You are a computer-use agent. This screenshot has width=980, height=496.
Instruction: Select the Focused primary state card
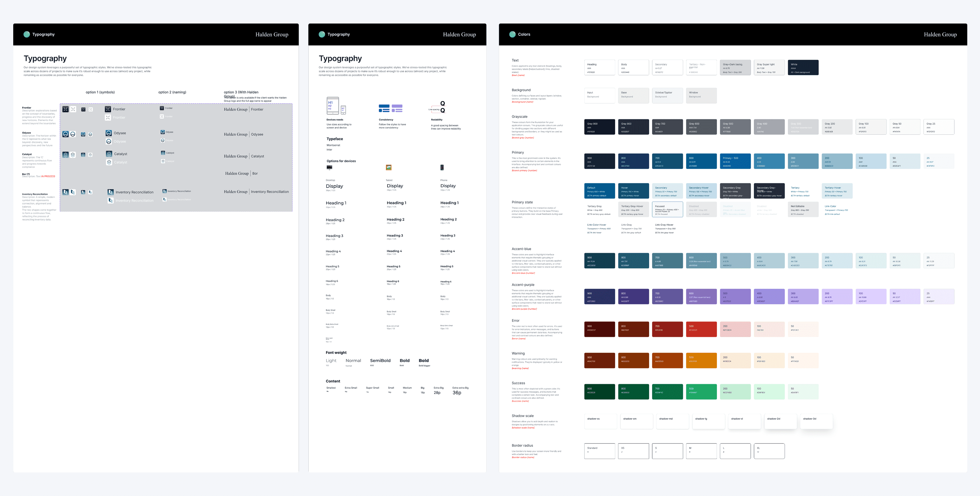(x=668, y=209)
